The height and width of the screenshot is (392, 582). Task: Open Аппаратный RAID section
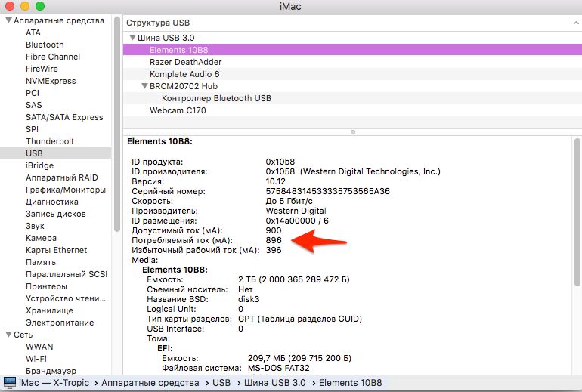click(62, 177)
